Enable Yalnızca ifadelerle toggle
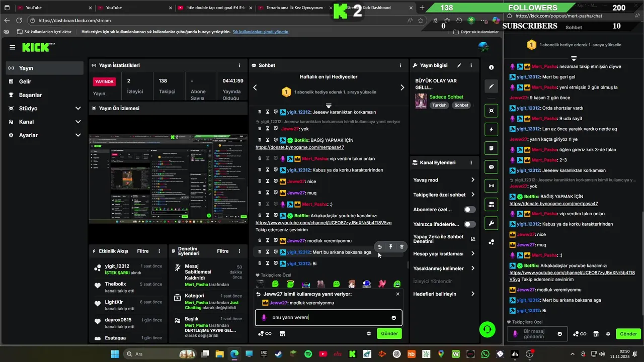The width and height of the screenshot is (644, 362). click(x=469, y=224)
